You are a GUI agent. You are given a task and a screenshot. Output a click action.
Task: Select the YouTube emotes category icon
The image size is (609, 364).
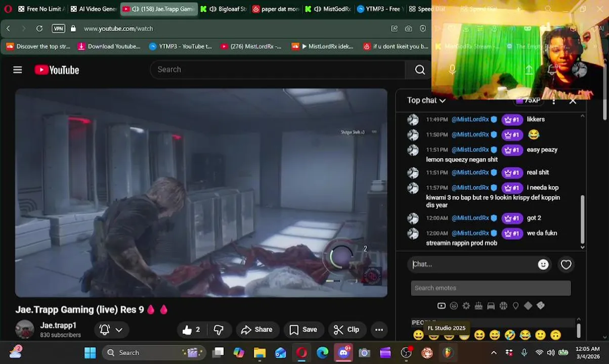pos(441,306)
